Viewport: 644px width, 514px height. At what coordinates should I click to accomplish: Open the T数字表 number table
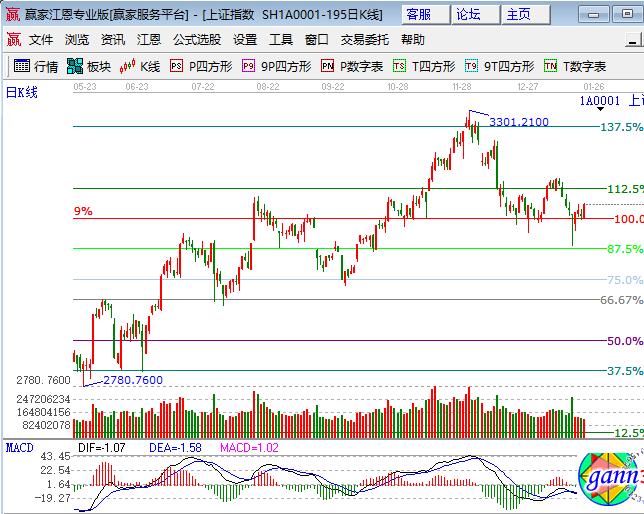pyautogui.click(x=575, y=67)
